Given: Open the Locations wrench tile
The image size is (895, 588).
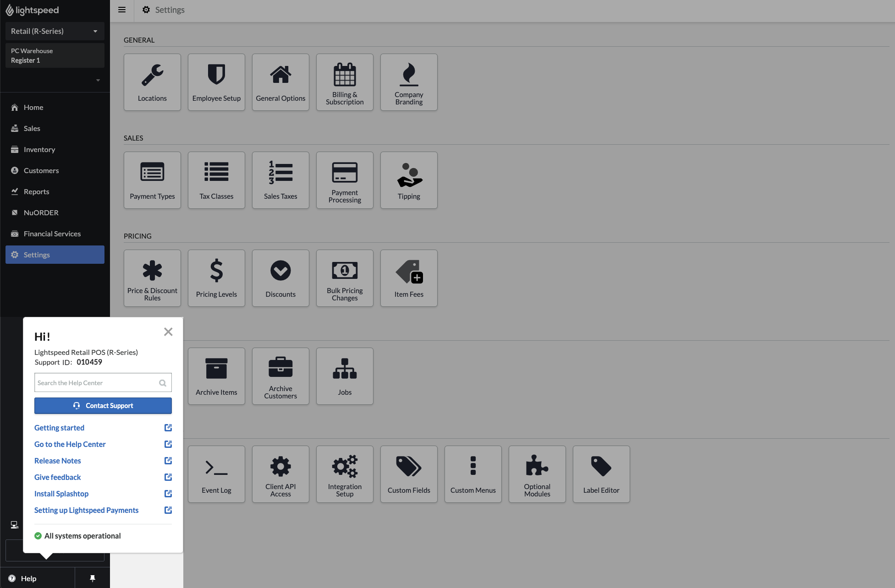Looking at the screenshot, I should point(152,82).
